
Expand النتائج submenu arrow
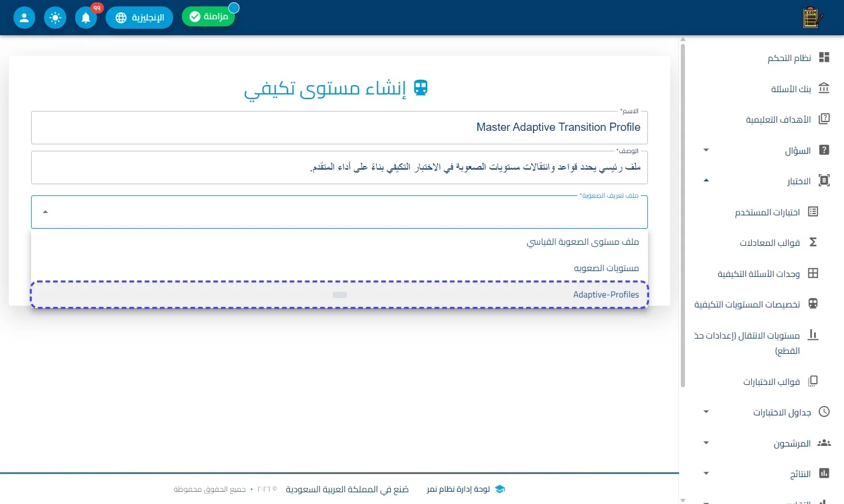click(x=706, y=473)
